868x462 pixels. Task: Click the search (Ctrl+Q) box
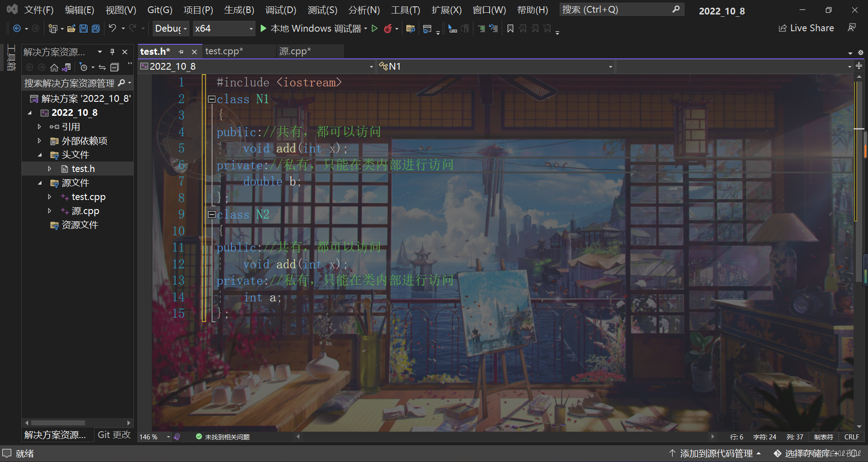click(621, 10)
